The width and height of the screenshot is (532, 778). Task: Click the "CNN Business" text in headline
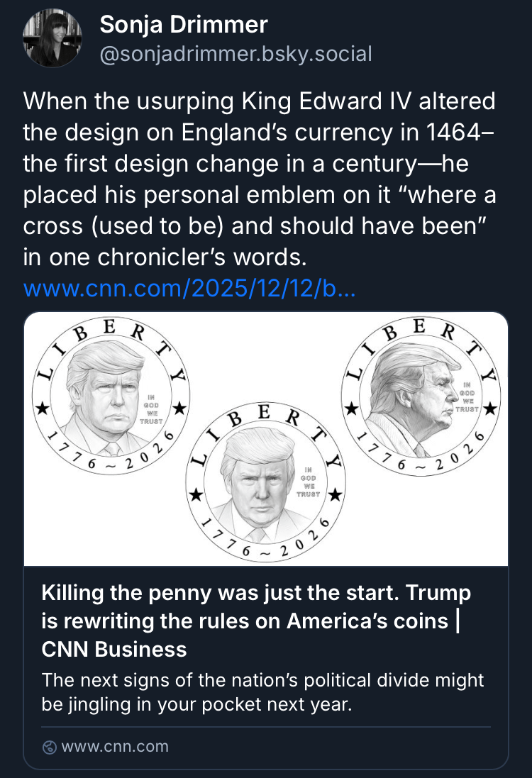pyautogui.click(x=114, y=649)
